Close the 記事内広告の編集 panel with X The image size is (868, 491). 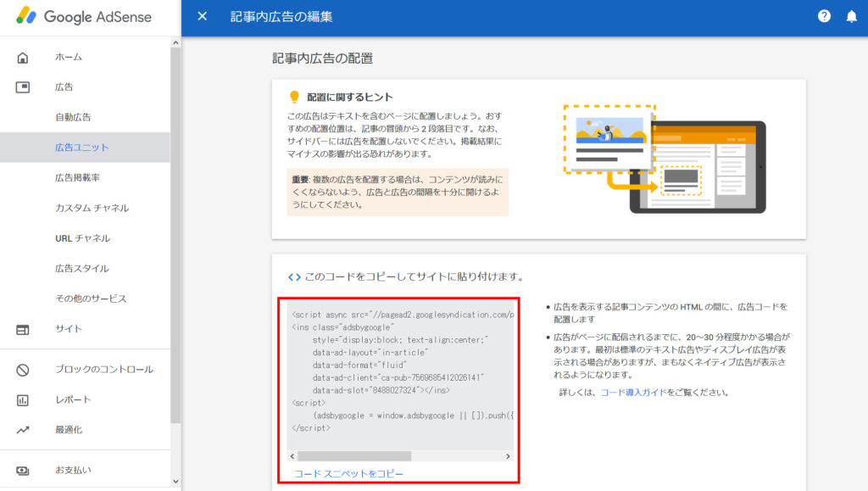[202, 17]
